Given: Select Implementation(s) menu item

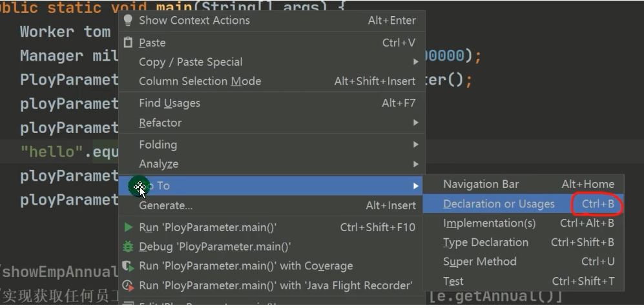Looking at the screenshot, I should point(489,223).
